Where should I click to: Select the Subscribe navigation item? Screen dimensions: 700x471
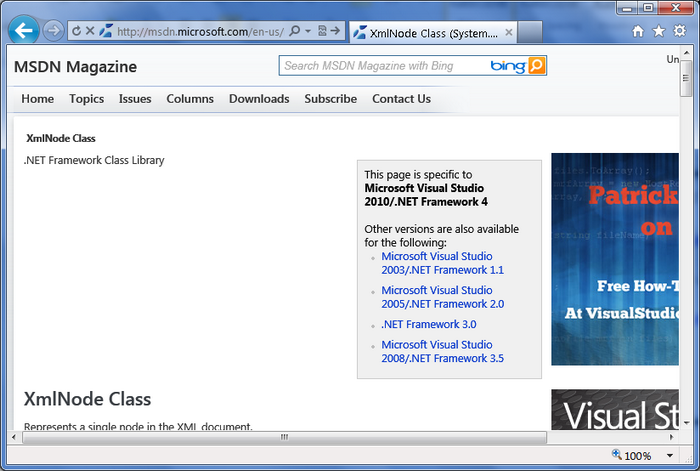tap(330, 99)
